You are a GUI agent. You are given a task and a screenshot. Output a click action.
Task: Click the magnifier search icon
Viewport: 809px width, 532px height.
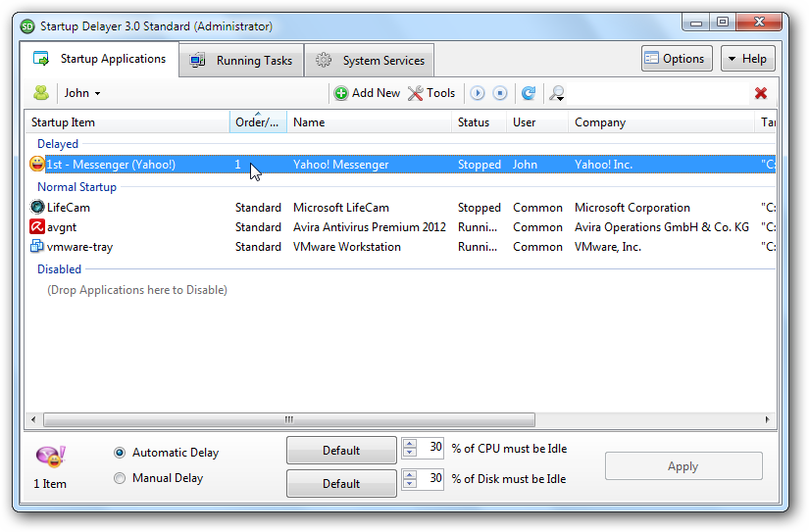556,93
